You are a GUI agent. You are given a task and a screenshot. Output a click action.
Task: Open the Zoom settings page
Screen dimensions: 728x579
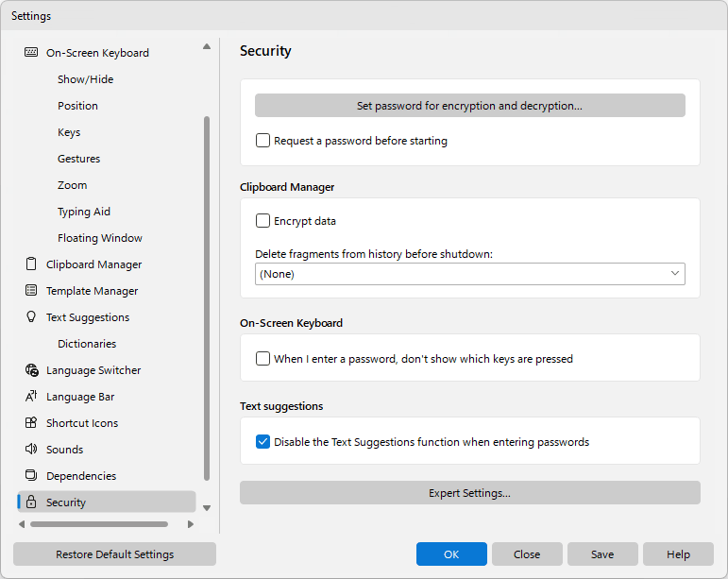pyautogui.click(x=72, y=185)
